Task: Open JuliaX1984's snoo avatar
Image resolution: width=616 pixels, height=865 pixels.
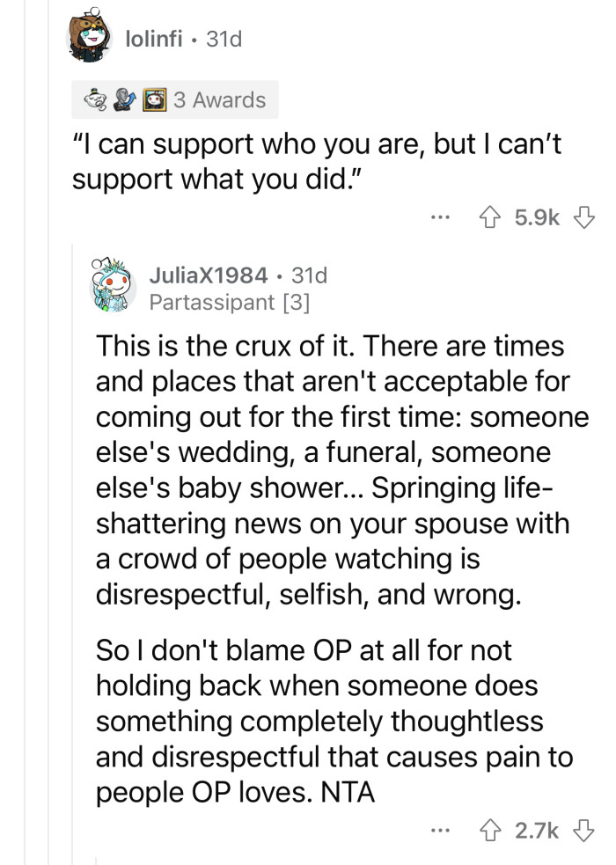Action: [x=112, y=285]
